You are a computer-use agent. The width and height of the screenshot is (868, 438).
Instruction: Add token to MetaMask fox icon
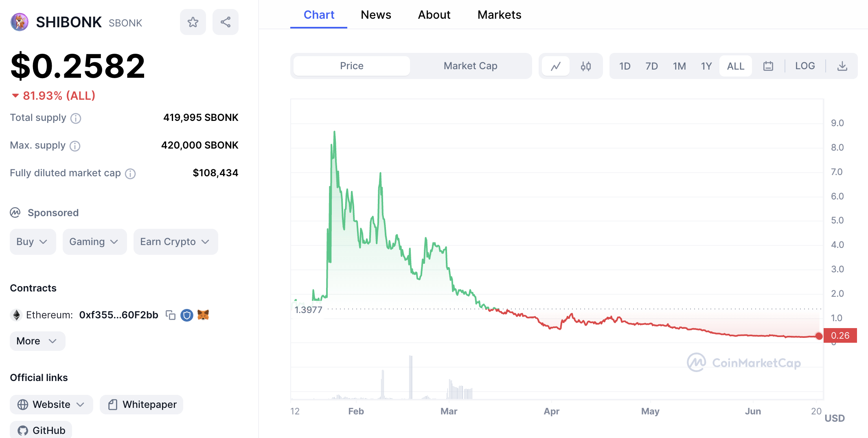(x=203, y=315)
